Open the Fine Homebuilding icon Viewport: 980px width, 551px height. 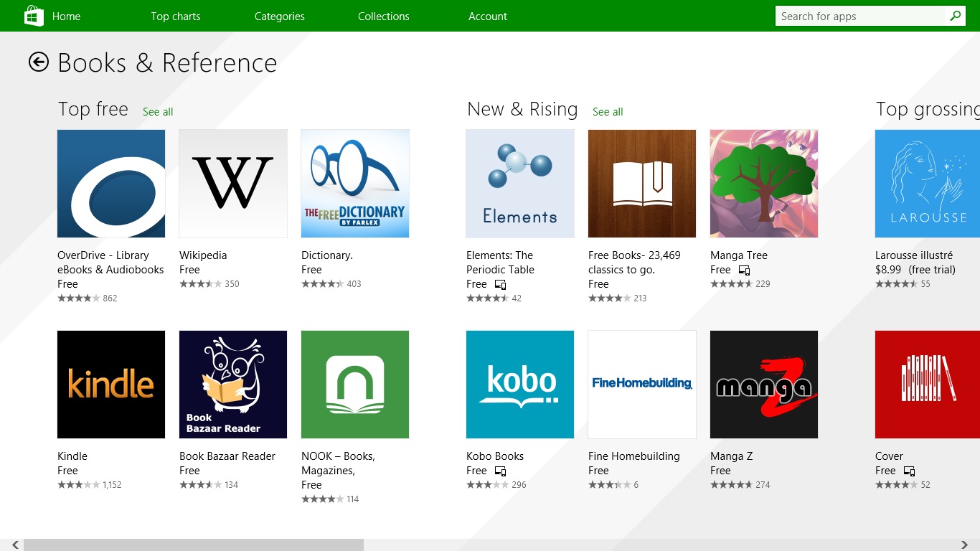coord(642,385)
